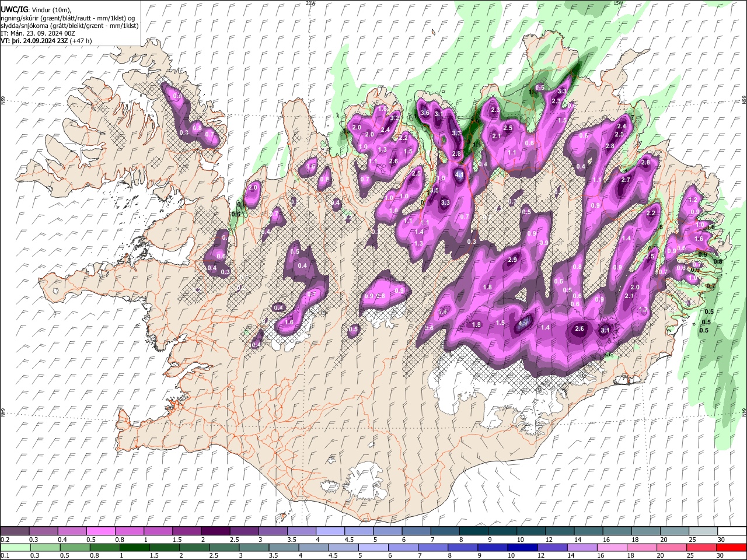The height and width of the screenshot is (560, 747).
Task: Select the dark teal 8 swatch in the upper legend row
Action: (x=473, y=531)
